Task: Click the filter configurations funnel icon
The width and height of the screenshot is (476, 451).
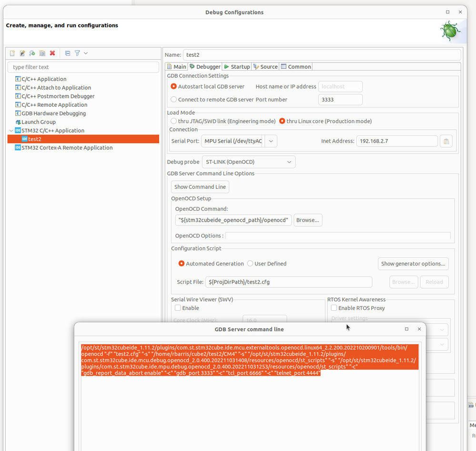Action: tap(77, 53)
